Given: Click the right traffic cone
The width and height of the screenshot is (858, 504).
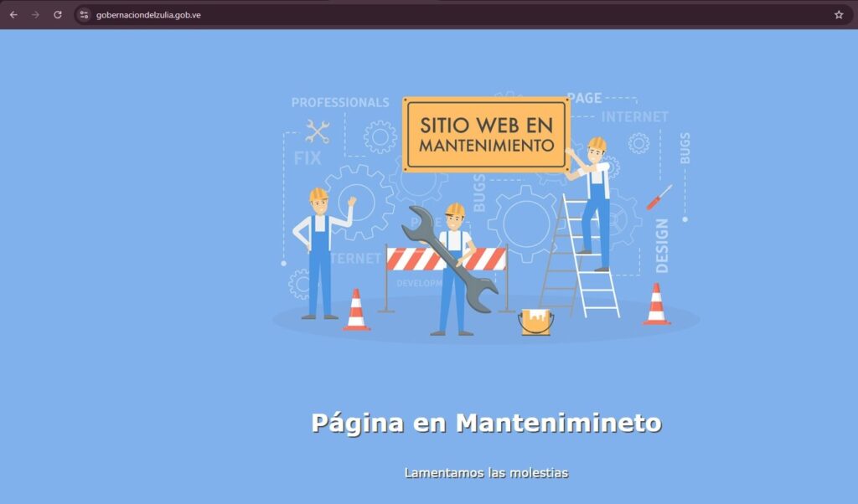Looking at the screenshot, I should click(x=656, y=305).
